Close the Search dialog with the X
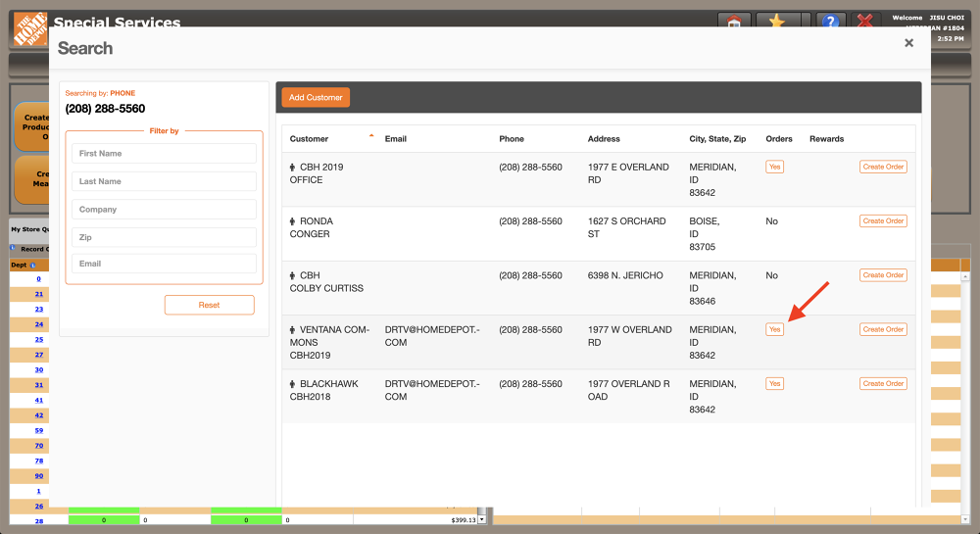This screenshot has width=980, height=534. pos(908,43)
